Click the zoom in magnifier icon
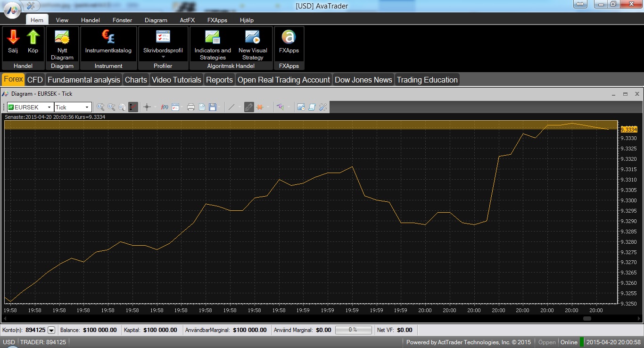Screen dimensions: 644x348 point(100,107)
